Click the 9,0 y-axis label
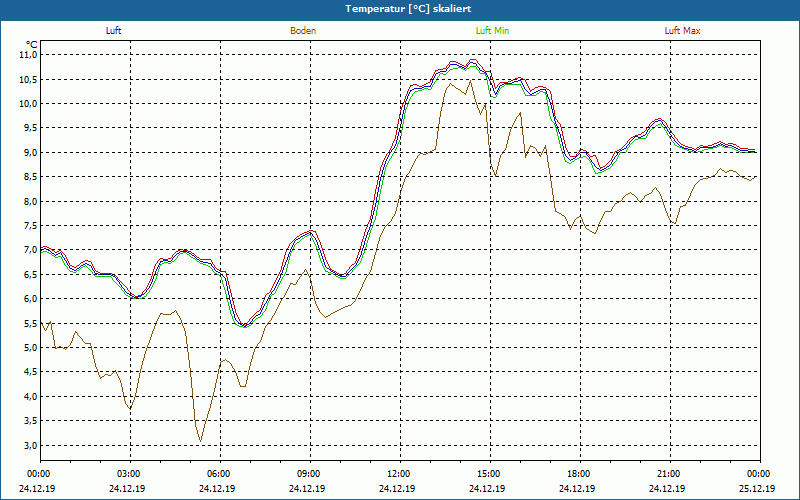 point(31,153)
